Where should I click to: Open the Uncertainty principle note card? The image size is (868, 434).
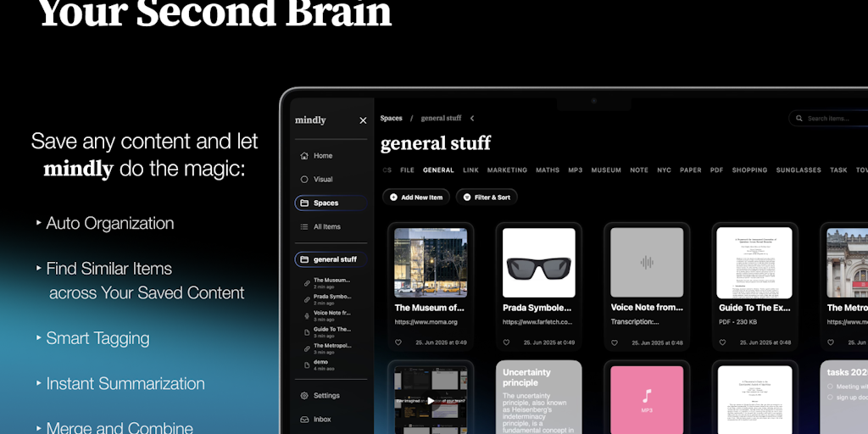click(x=538, y=398)
